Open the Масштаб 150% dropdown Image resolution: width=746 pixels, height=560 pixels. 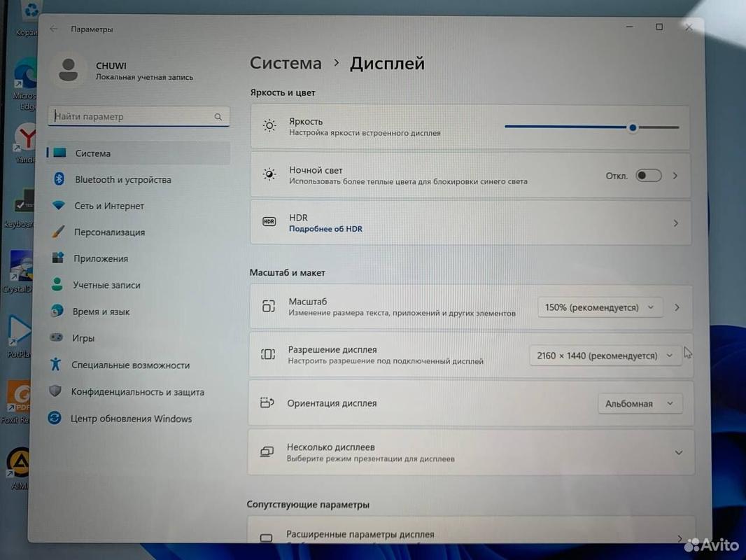point(600,307)
